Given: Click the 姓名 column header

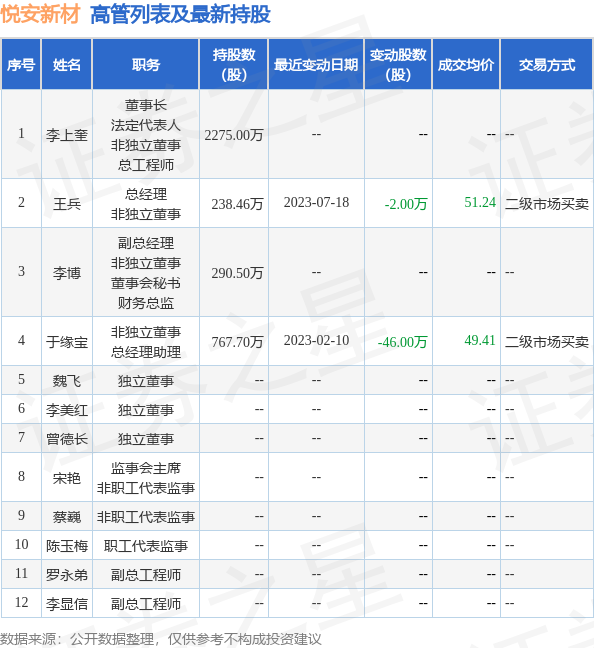Looking at the screenshot, I should coord(67,65).
